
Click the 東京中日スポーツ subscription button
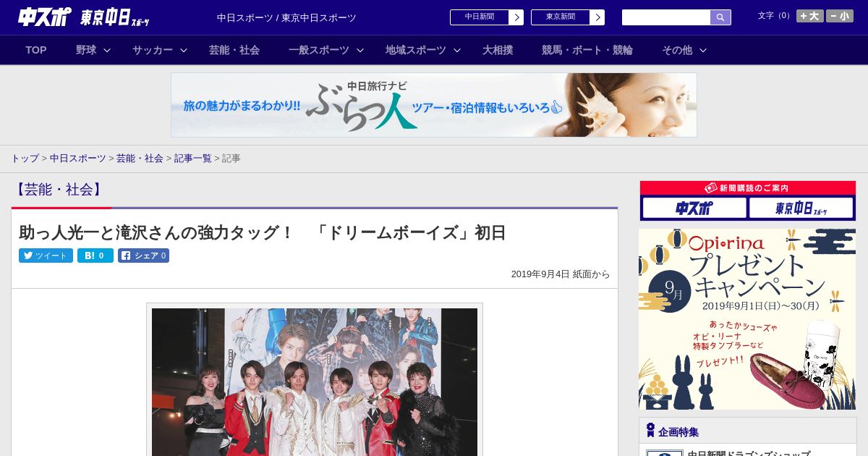pyautogui.click(x=801, y=208)
